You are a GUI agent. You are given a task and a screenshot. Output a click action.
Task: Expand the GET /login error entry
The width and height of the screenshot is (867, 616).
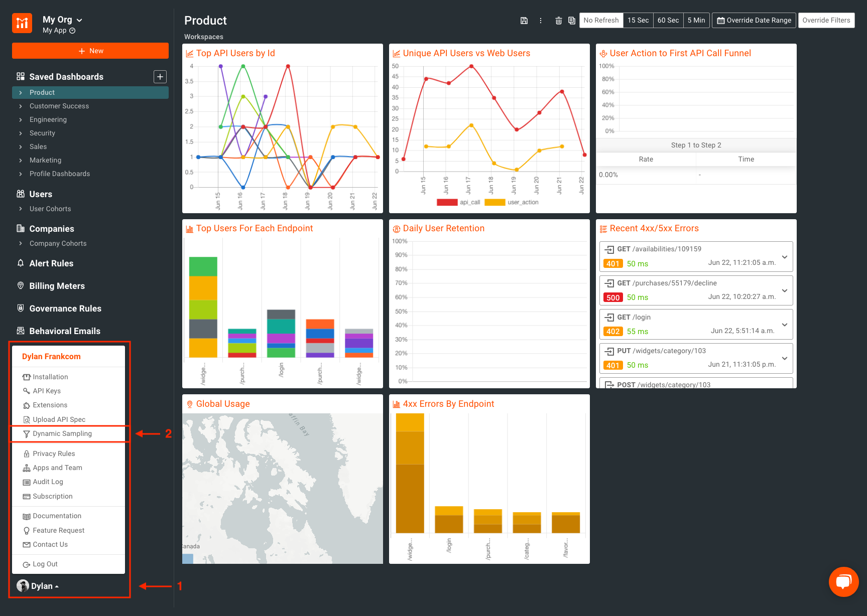click(x=784, y=325)
